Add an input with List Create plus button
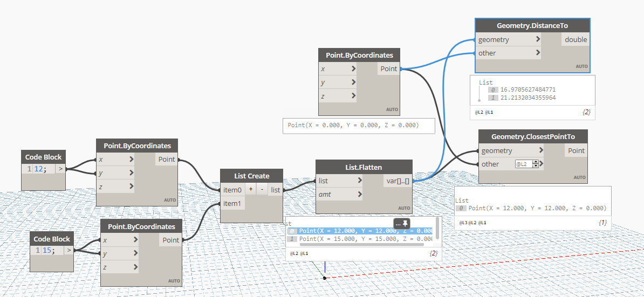 point(250,190)
